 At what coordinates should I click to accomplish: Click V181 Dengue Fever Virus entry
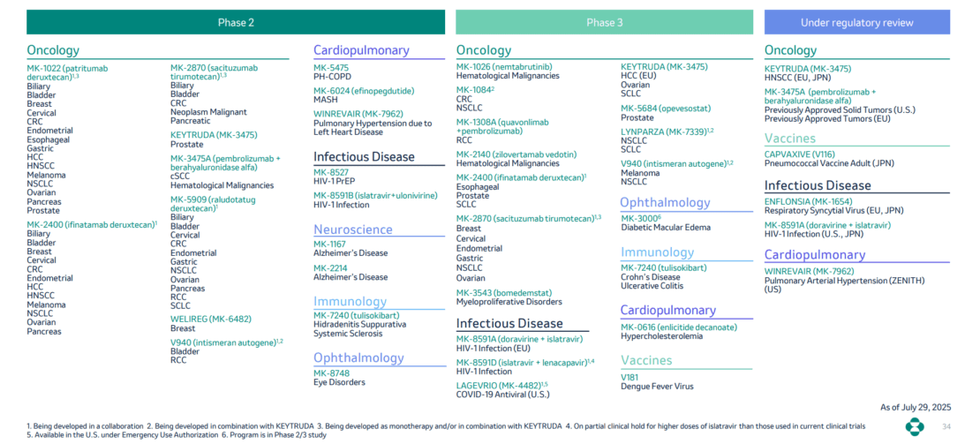pyautogui.click(x=629, y=377)
